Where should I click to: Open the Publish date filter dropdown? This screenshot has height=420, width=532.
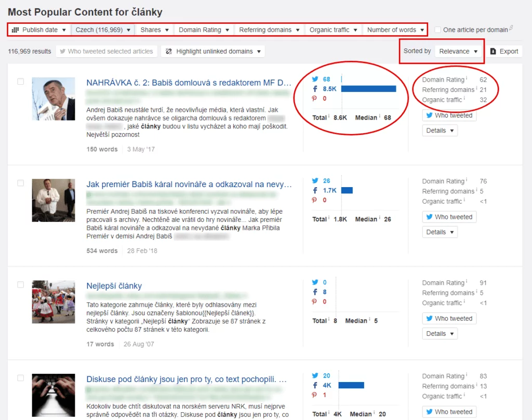(x=39, y=30)
